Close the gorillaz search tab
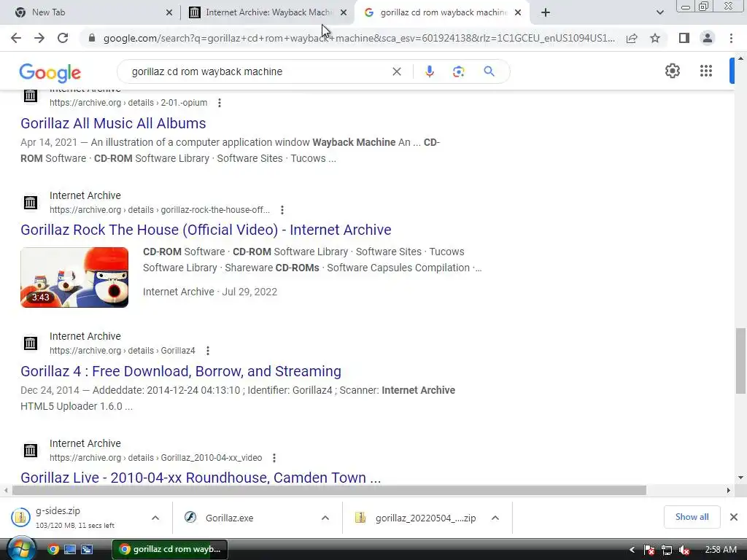This screenshot has width=747, height=560. (518, 13)
